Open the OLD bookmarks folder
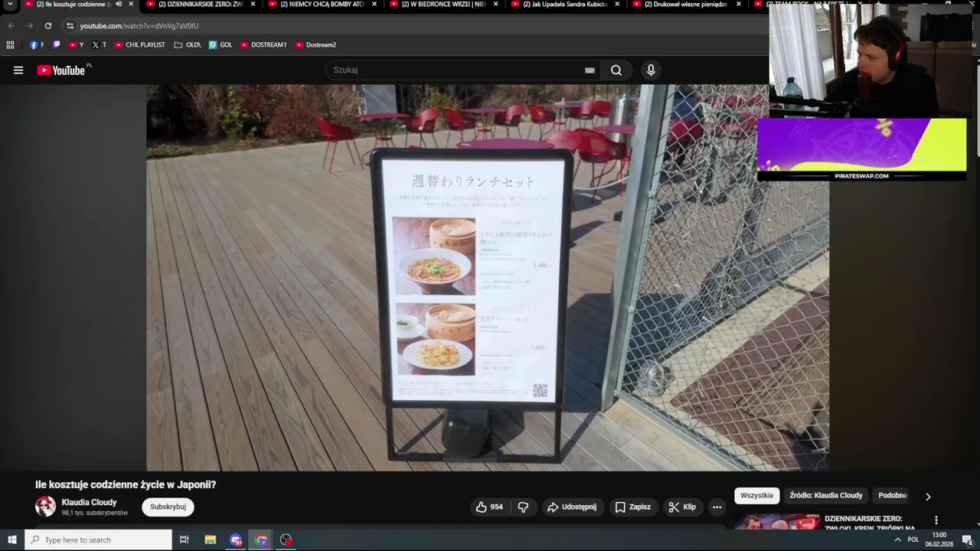This screenshot has width=980, height=551. point(187,45)
